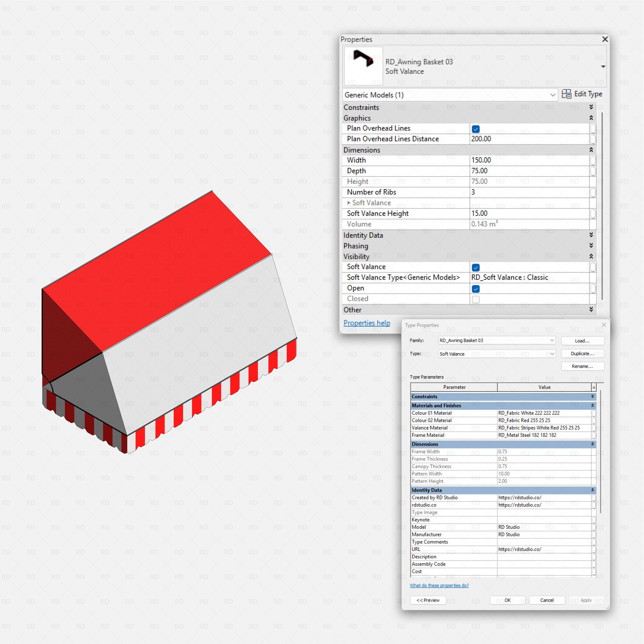Click the Number of Ribs value
Image resolution: width=644 pixels, height=644 pixels.
(529, 192)
